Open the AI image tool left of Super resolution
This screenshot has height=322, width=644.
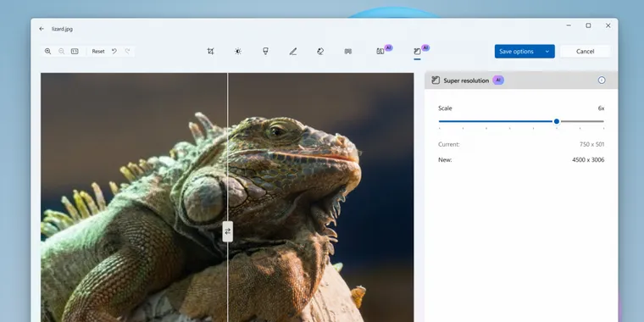pyautogui.click(x=380, y=52)
